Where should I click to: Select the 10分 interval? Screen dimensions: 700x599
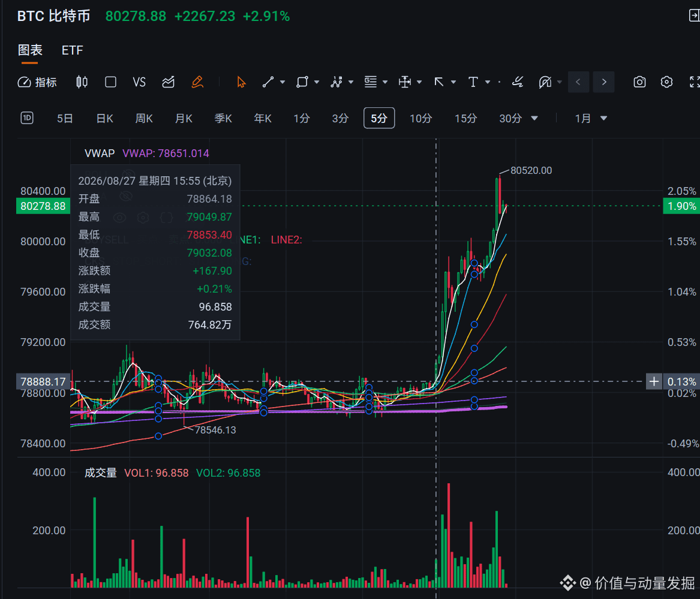pos(420,118)
